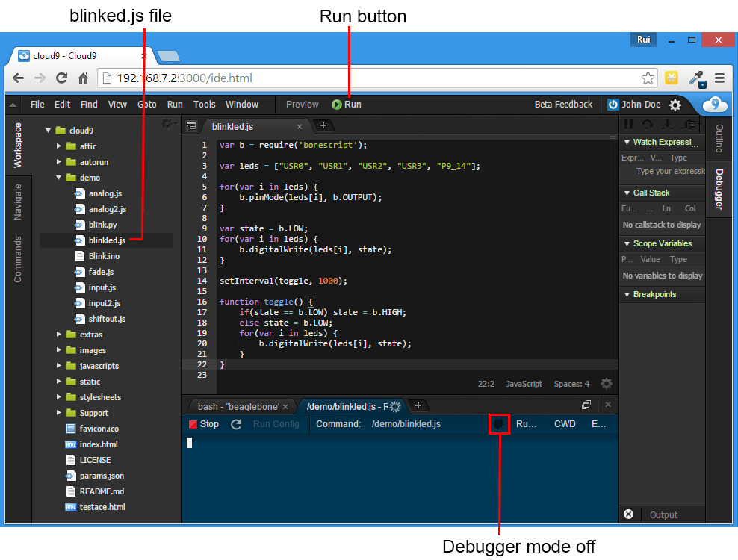Image resolution: width=738 pixels, height=560 pixels.
Task: Click the Cloud9 logo in top-right corner
Action: click(715, 105)
